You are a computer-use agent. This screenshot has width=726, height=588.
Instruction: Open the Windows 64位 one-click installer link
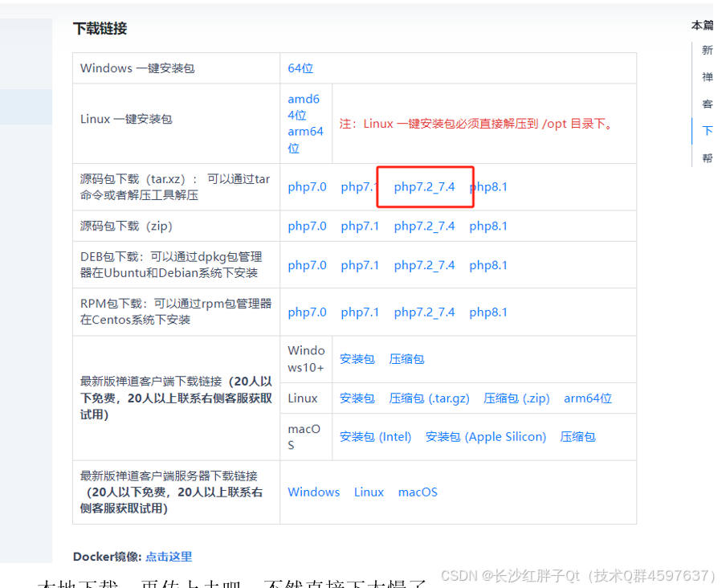click(x=300, y=68)
